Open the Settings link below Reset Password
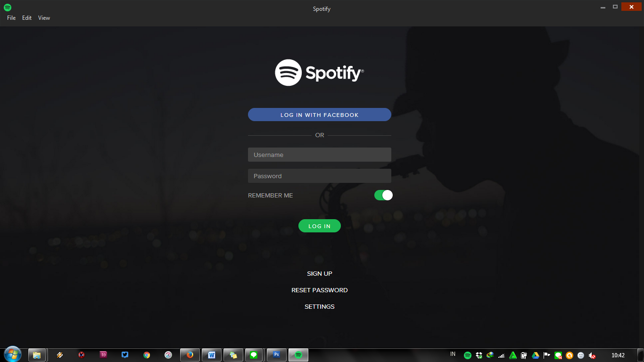 click(320, 306)
